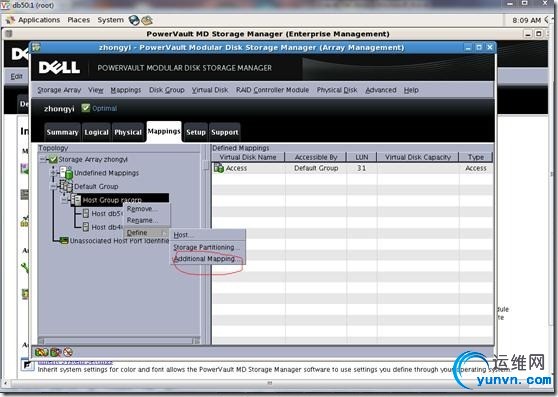The width and height of the screenshot is (558, 397).
Task: Launch the web browser globe icon in panel
Action: pos(134,20)
